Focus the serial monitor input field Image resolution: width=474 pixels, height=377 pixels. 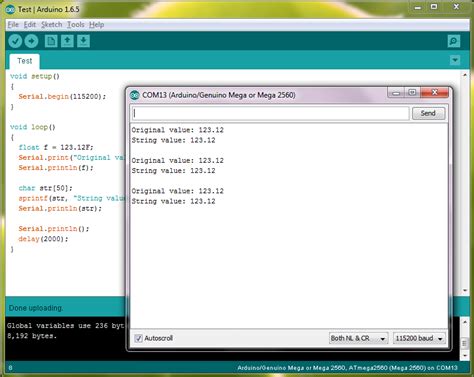[x=270, y=113]
